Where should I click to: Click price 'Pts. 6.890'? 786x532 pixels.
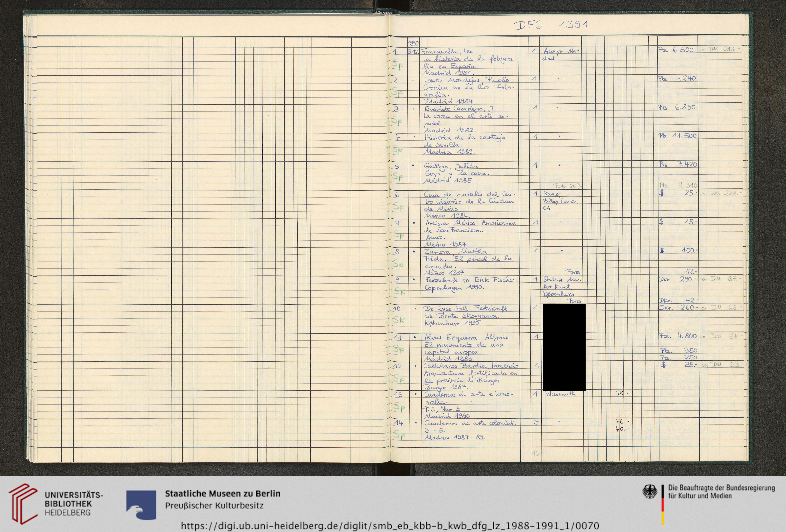(x=677, y=107)
